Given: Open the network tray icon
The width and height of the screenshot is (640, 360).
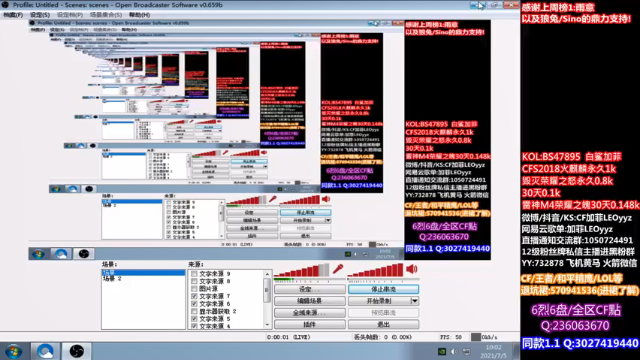Looking at the screenshot, I should tap(467, 351).
